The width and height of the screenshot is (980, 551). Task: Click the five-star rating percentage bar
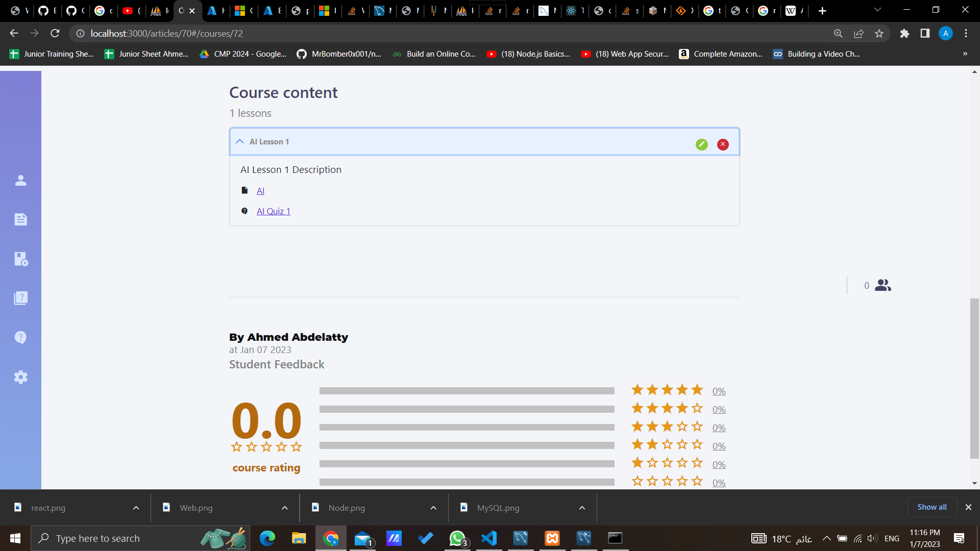pyautogui.click(x=467, y=391)
